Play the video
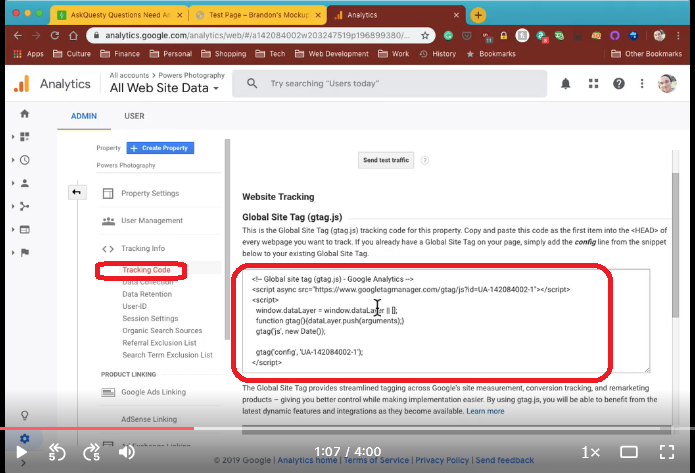 pos(21,452)
